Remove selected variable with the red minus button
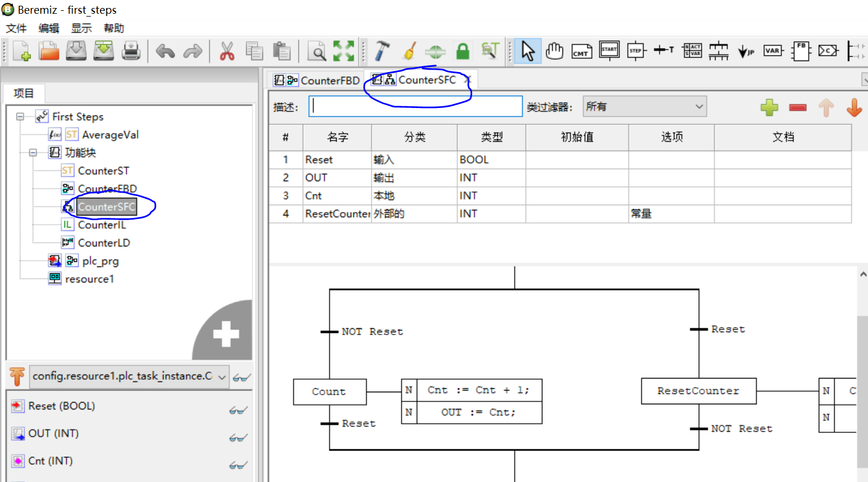The height and width of the screenshot is (482, 868). point(798,107)
